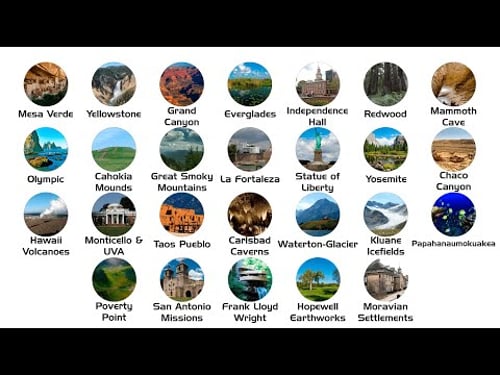This screenshot has width=500, height=375.
Task: Pick the Everglades wetland icon
Action: (250, 84)
